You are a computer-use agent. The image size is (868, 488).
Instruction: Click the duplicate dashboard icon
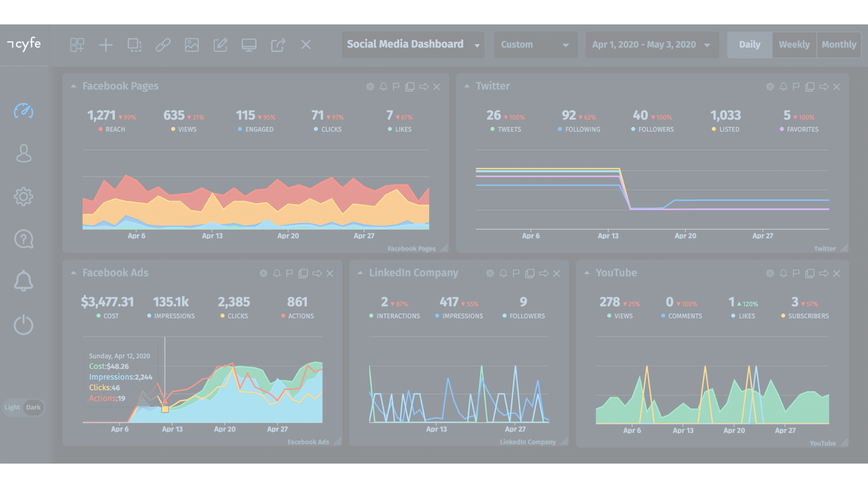(x=134, y=45)
